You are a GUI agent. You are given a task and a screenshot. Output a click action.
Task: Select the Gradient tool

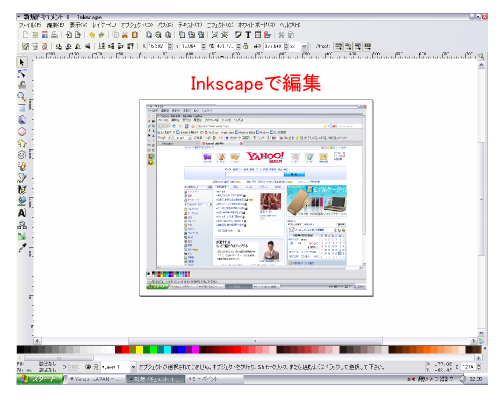(x=22, y=236)
